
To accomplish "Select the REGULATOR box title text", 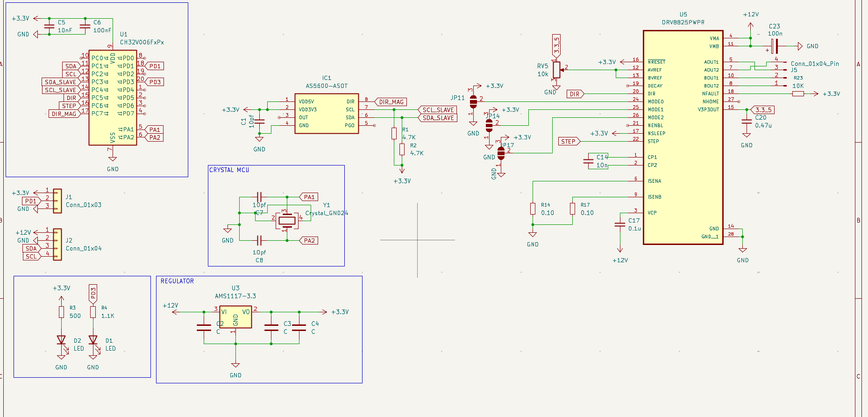I will click(x=177, y=281).
